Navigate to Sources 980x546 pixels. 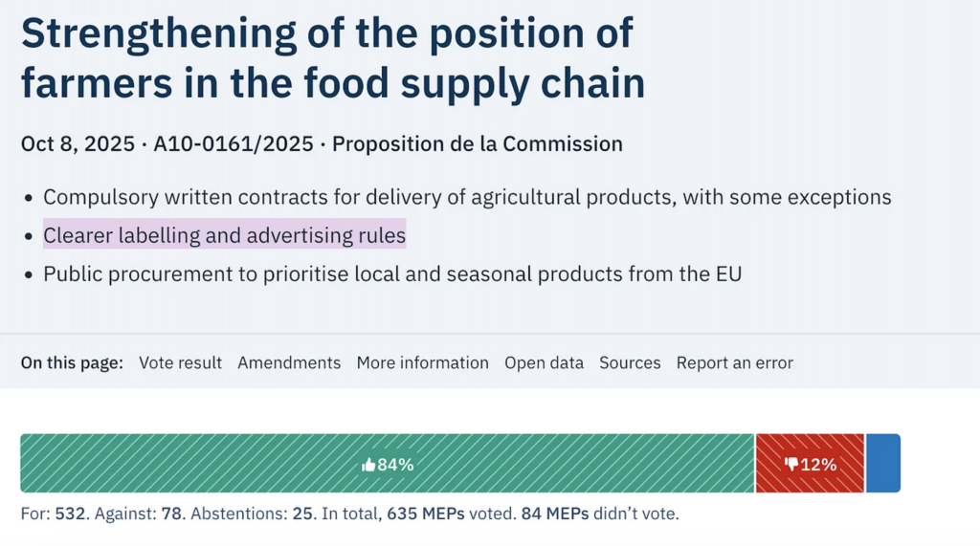630,363
